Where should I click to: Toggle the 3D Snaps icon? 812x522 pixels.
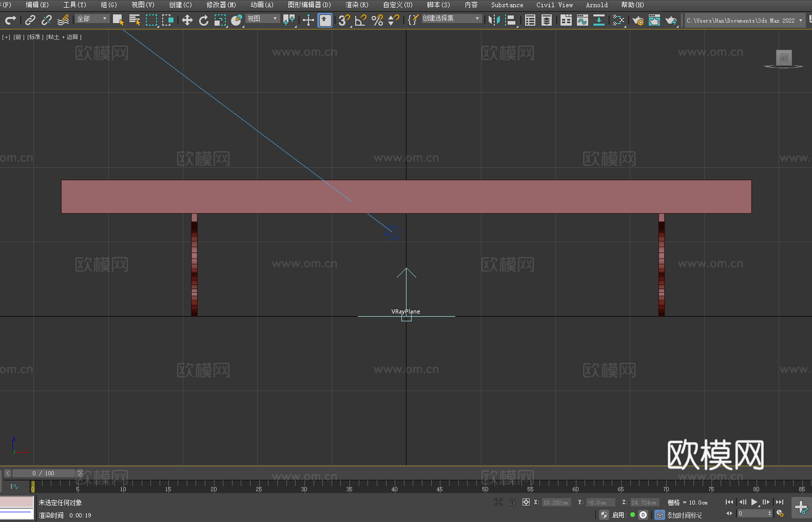[344, 20]
